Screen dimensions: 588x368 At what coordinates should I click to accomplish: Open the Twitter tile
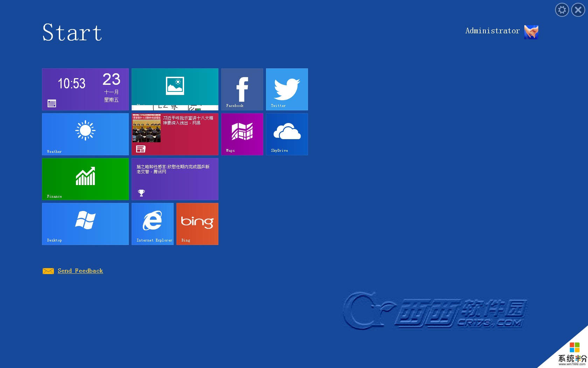coord(287,89)
